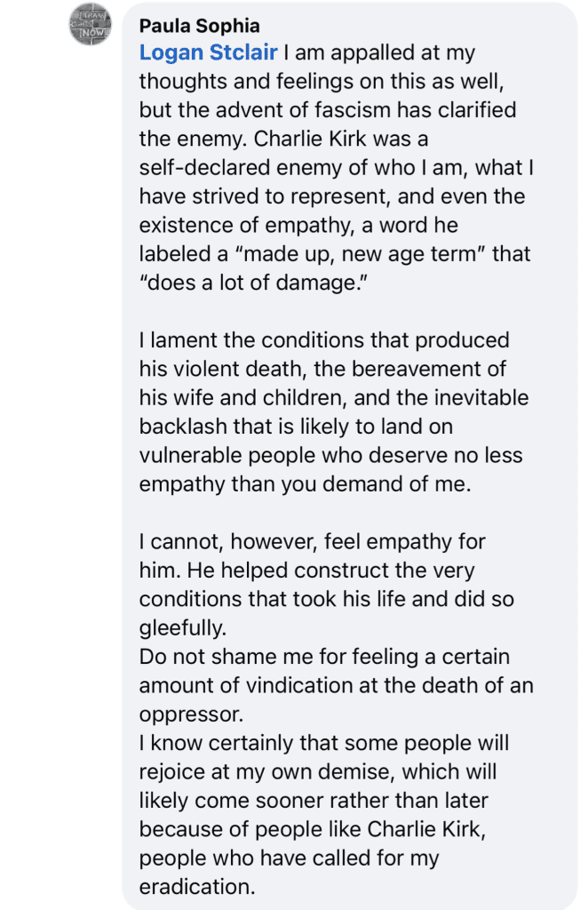Click the line "vulnerable people who deserve no less"
The height and width of the screenshot is (910, 588).
click(330, 454)
